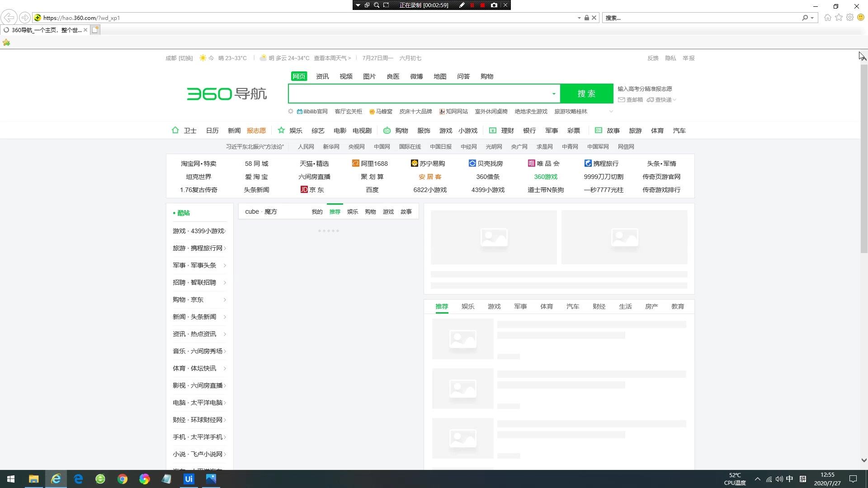The image size is (868, 488).
Task: Open 查看本周天气 link
Action: [332, 58]
